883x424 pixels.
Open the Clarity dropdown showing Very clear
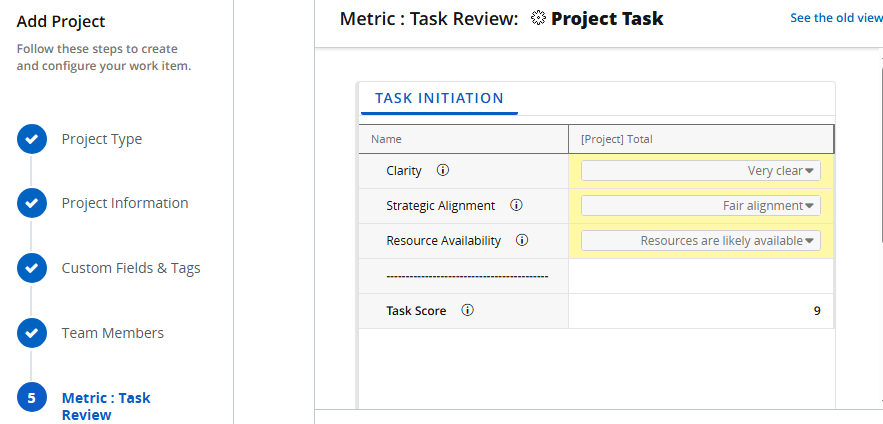[701, 171]
